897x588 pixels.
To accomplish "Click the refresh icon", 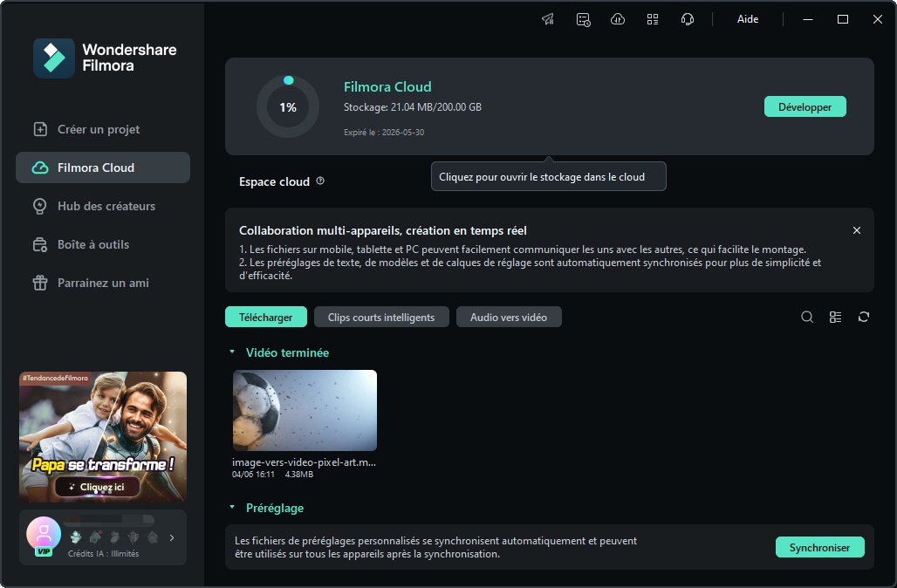I will point(864,317).
